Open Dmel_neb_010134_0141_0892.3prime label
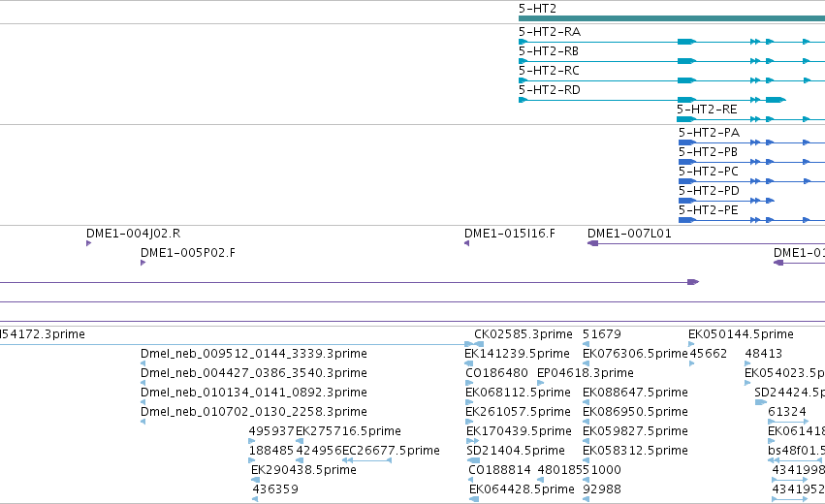Screen dimensions: 825x504 [x=254, y=394]
